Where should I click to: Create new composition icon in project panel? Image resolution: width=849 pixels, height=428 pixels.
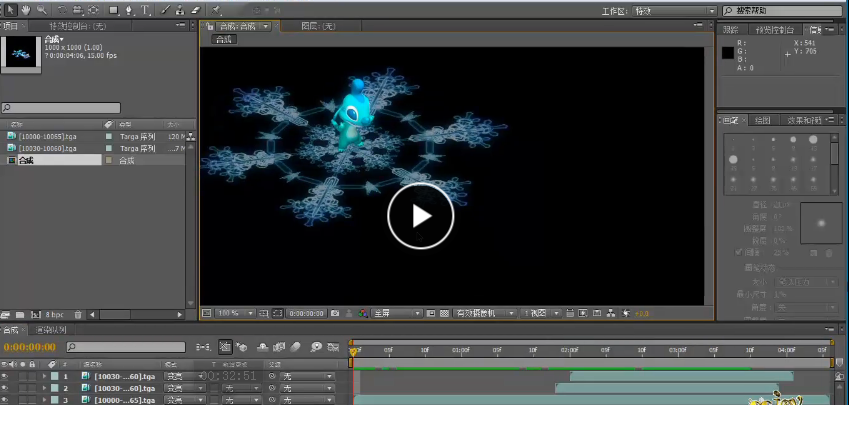tap(36, 315)
